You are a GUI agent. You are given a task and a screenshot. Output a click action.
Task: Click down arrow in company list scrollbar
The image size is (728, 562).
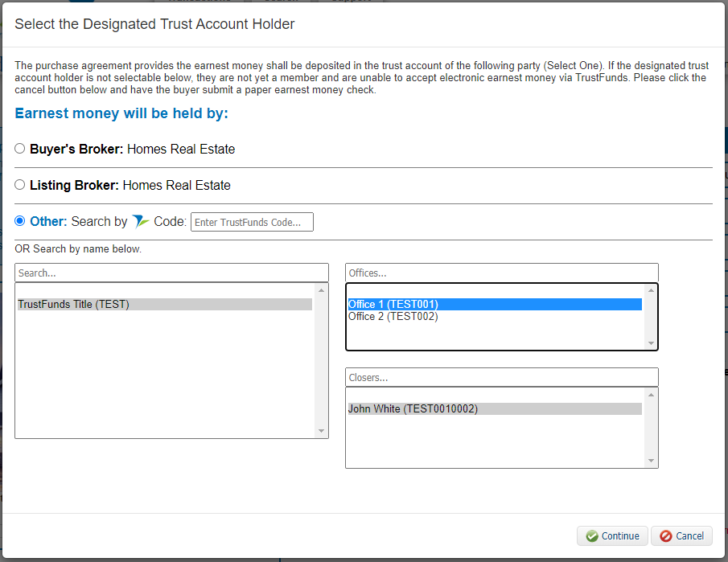coord(321,431)
